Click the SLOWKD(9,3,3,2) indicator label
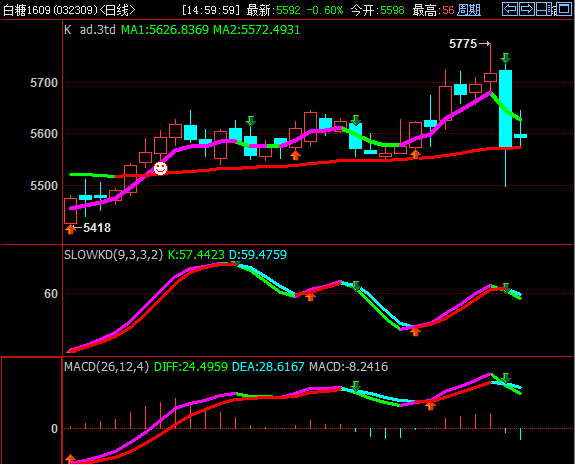This screenshot has height=464, width=575. tap(113, 255)
